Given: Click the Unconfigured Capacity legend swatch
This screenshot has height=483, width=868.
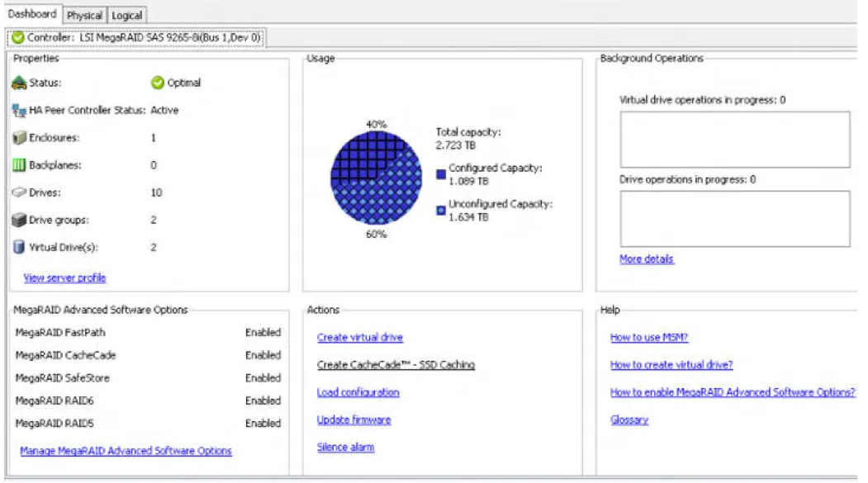Looking at the screenshot, I should point(441,211).
